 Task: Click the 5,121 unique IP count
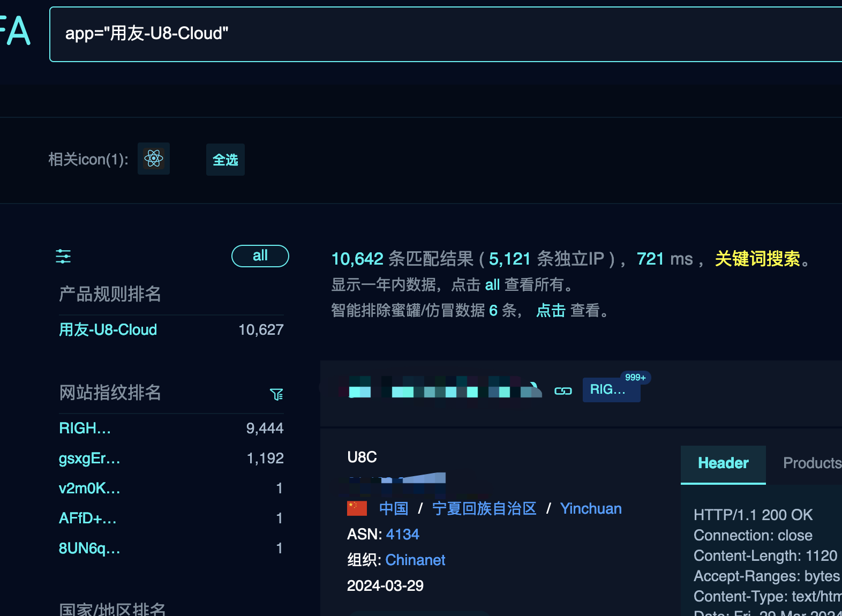click(509, 259)
